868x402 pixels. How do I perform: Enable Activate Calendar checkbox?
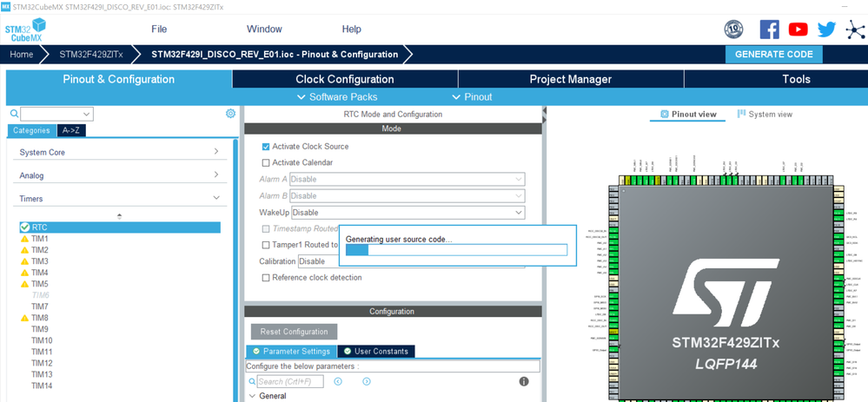[266, 162]
